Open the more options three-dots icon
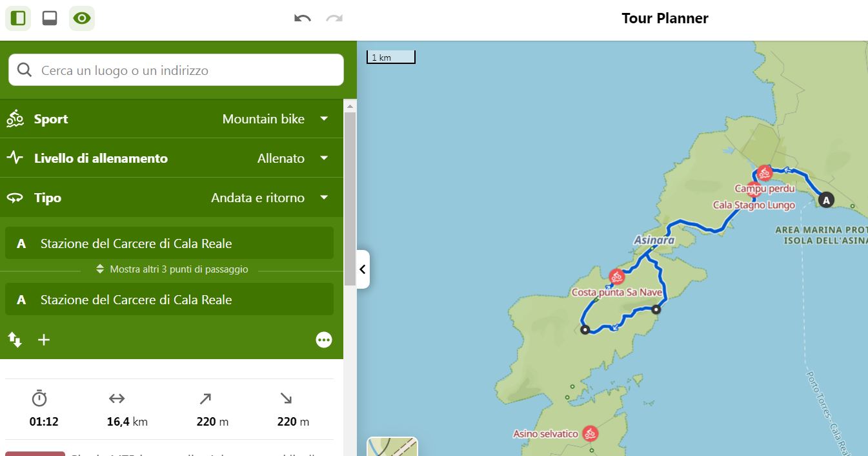Screen dimensions: 868x456 click(324, 340)
